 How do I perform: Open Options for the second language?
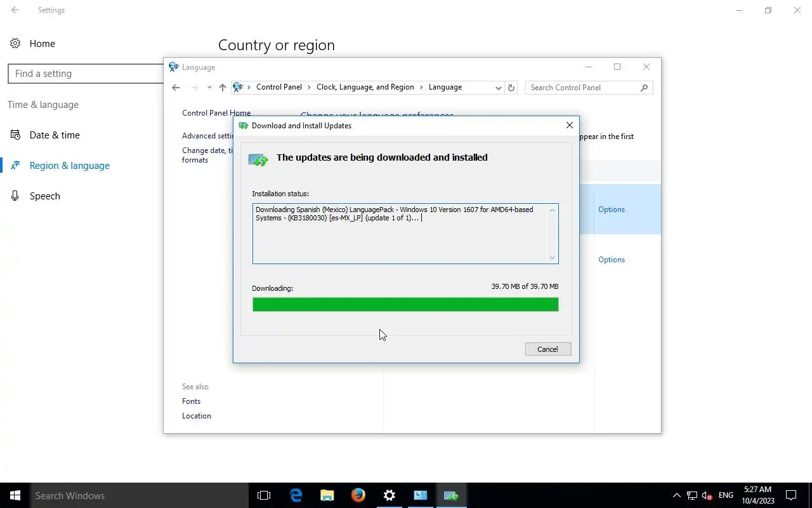(612, 260)
